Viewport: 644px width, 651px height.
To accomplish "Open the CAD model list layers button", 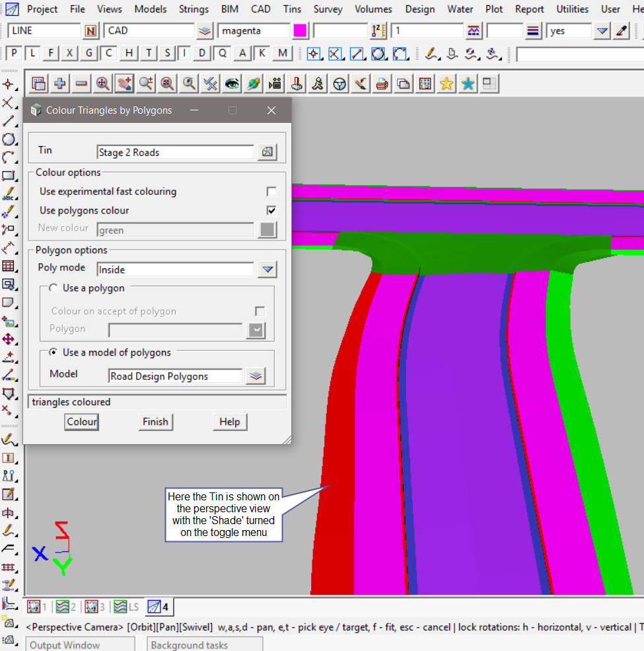I will tap(205, 31).
